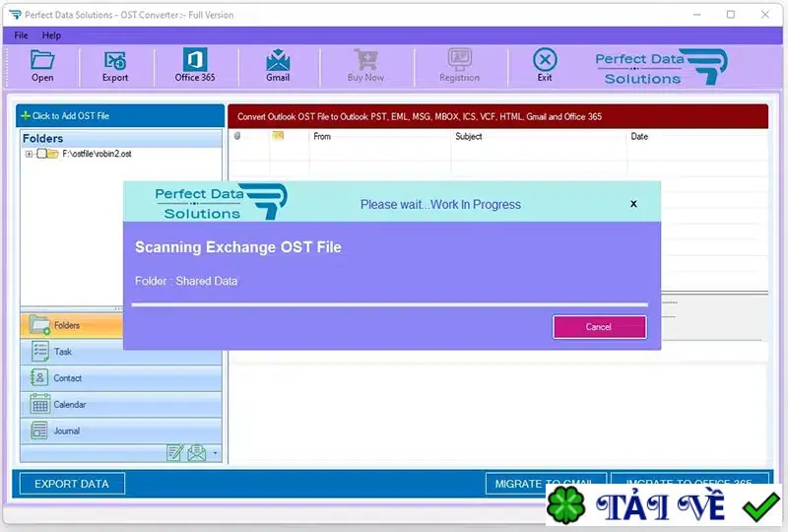Screen dimensions: 788x532
Task: Click the Exit toolbar icon
Action: coord(545,60)
